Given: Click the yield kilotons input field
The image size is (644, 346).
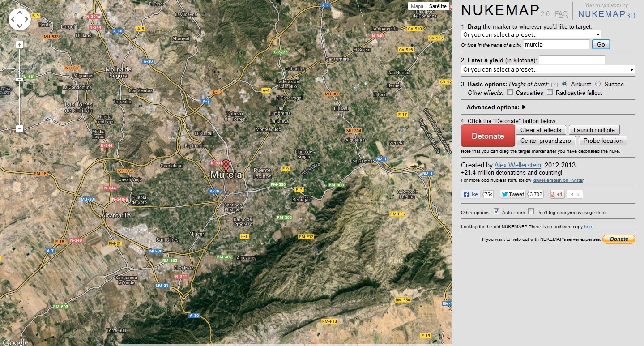Looking at the screenshot, I should click(x=572, y=60).
